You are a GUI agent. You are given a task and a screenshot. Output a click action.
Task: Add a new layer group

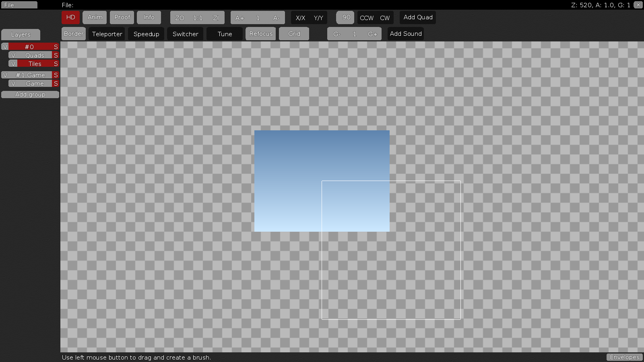(x=30, y=94)
